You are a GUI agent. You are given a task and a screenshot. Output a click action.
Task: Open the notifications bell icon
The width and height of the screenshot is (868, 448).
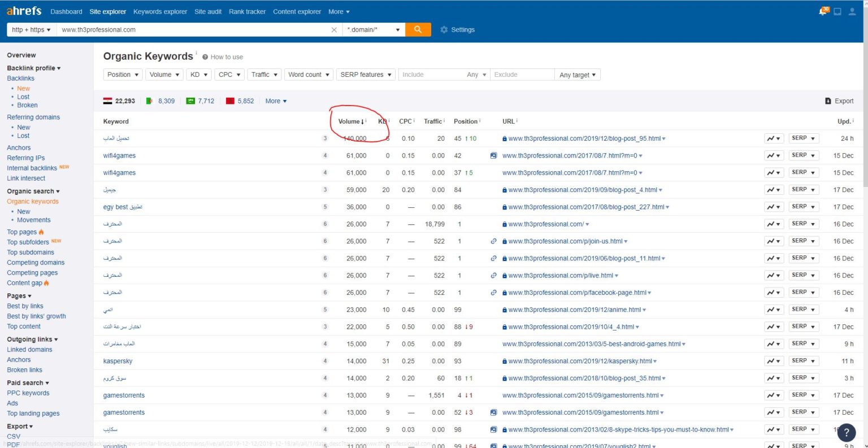pos(823,11)
